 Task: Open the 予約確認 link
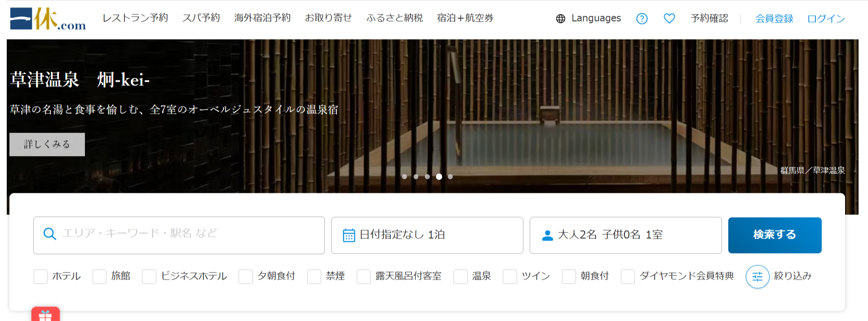(709, 18)
